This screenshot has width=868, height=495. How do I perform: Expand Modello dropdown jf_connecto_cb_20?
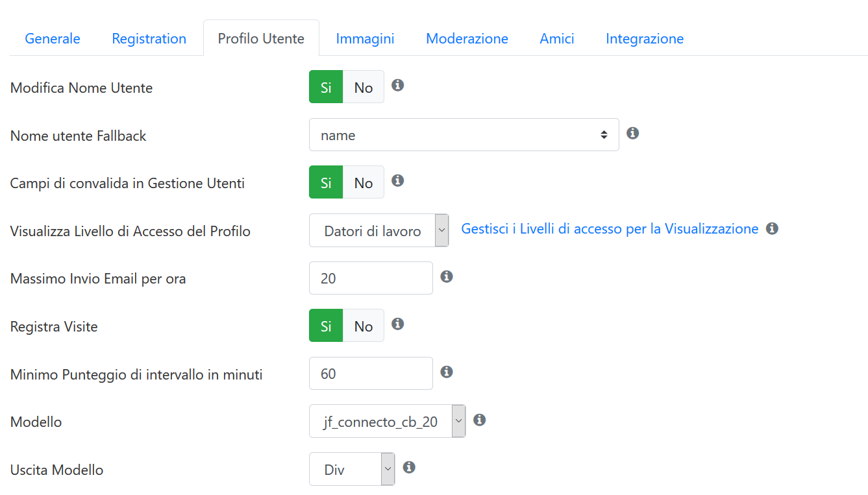click(x=388, y=421)
